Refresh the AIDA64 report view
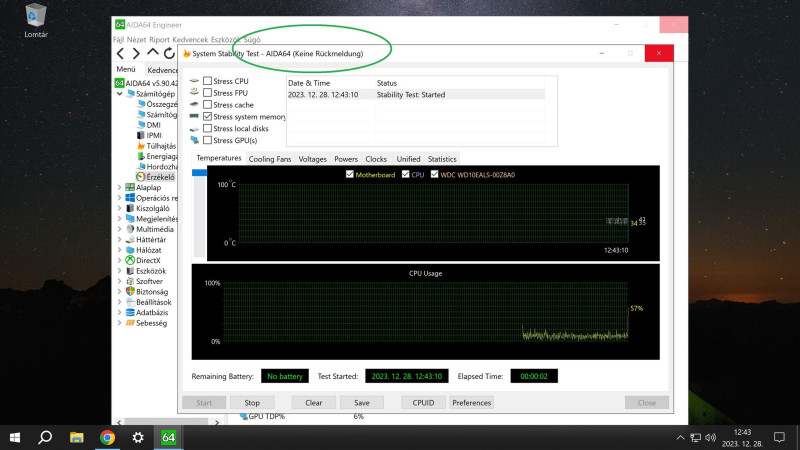 point(169,53)
